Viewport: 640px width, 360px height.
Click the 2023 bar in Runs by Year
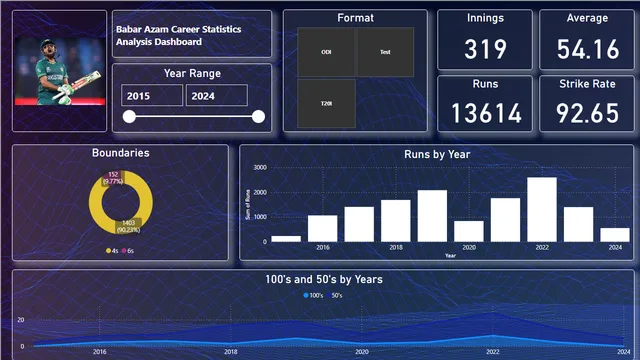[578, 224]
